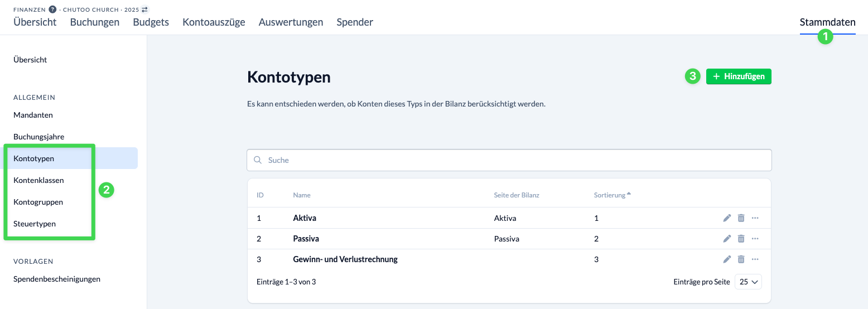Click the help question mark next to Finanzen
868x309 pixels.
click(x=52, y=9)
